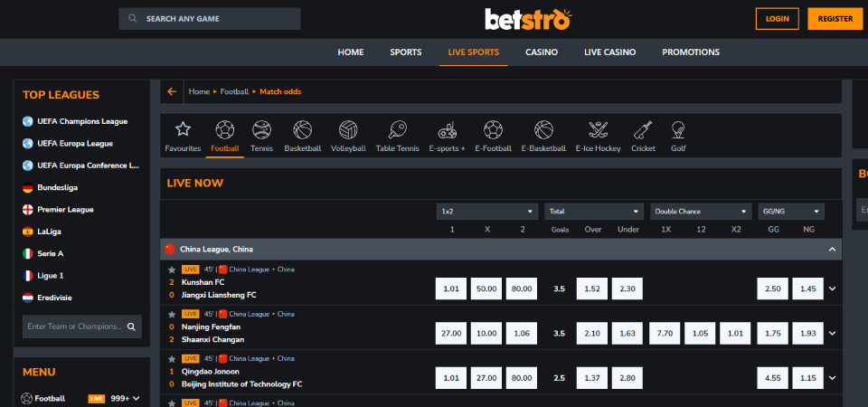Select Kunshan FC home win odds 1.01
The height and width of the screenshot is (407, 868).
(451, 289)
